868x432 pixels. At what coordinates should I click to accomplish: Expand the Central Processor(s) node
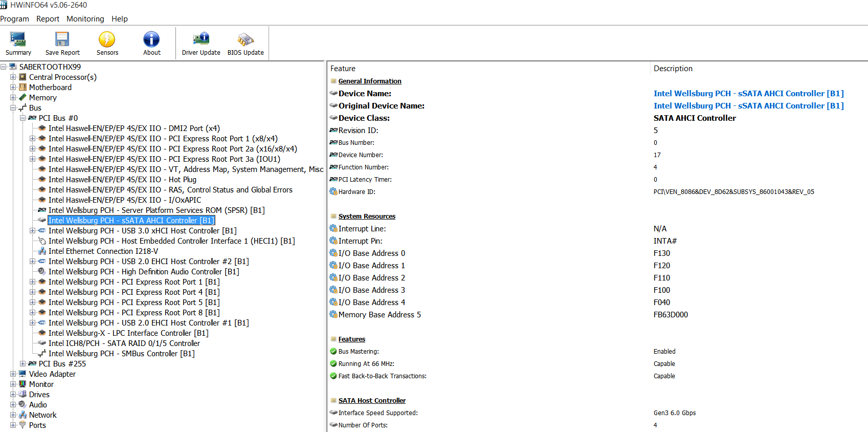pyautogui.click(x=13, y=77)
